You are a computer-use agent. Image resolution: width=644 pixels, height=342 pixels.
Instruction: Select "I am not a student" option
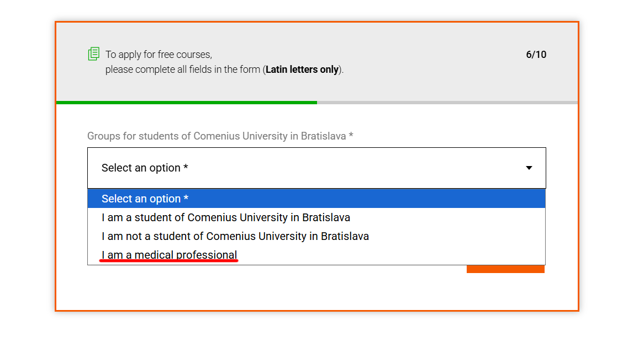click(x=235, y=236)
